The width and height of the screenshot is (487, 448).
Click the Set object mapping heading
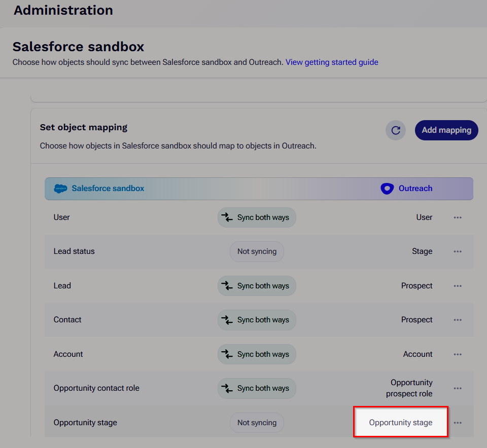[x=84, y=128]
